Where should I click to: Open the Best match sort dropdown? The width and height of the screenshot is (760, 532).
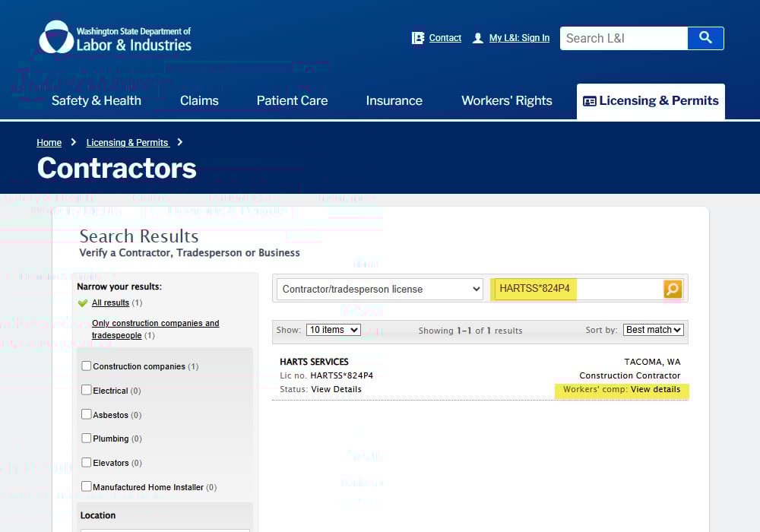click(653, 330)
